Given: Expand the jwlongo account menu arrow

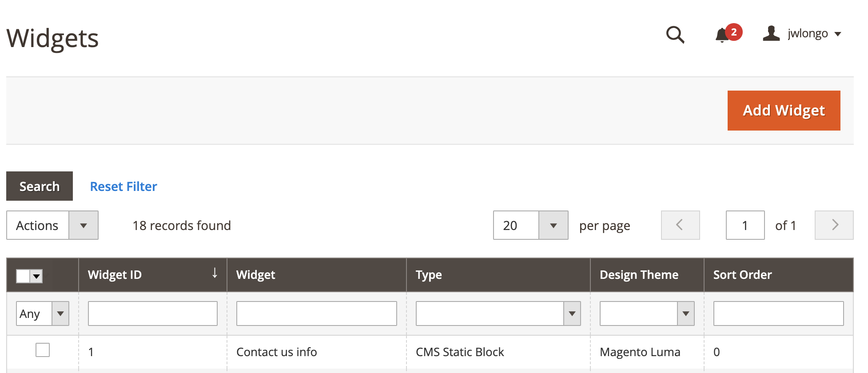Looking at the screenshot, I should point(838,34).
